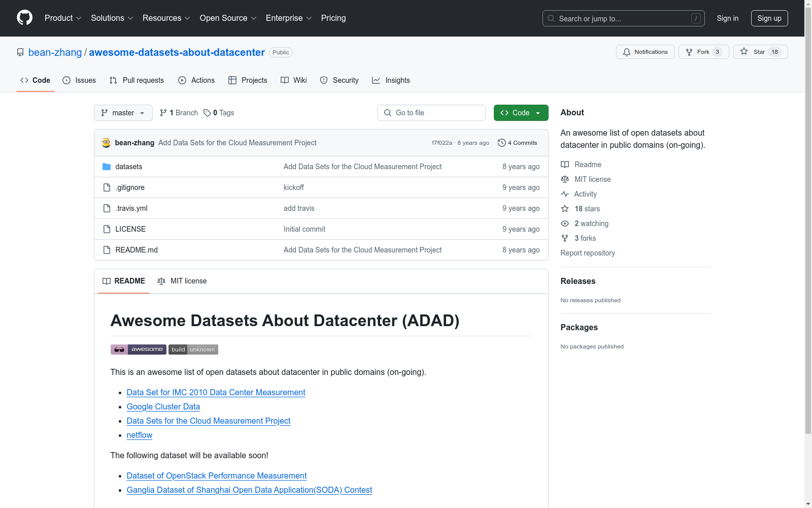The width and height of the screenshot is (812, 508).
Task: Click the scale icon next to MIT license in About
Action: pos(565,179)
